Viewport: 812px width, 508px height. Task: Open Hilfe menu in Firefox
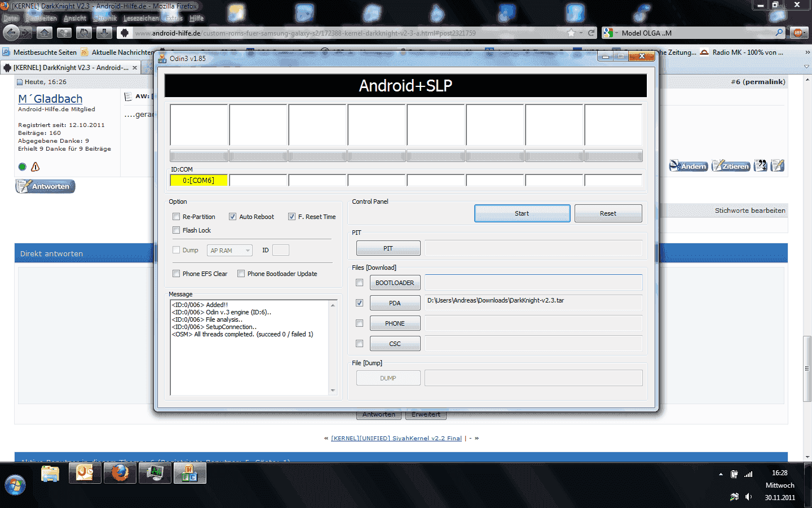[x=196, y=18]
